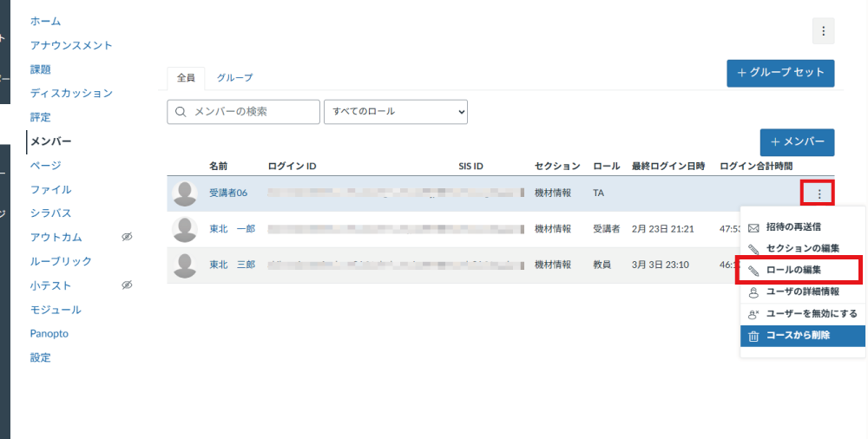The image size is (868, 439).
Task: Click the ログイン合計時間 column header
Action: (x=756, y=166)
